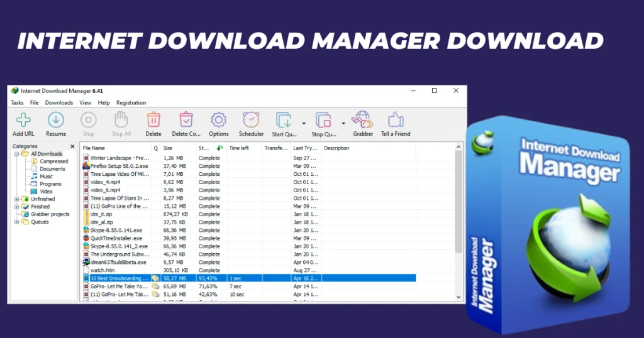Viewport: 644px width, 338px height.
Task: Click the Stop Queue icon
Action: tap(323, 120)
